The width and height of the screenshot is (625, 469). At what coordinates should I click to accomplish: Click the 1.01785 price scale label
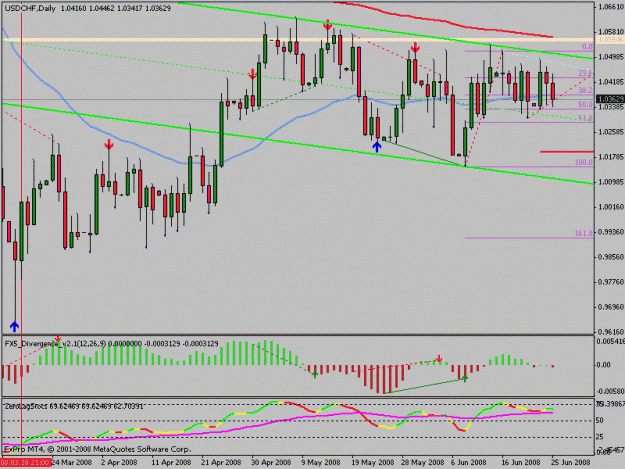pyautogui.click(x=611, y=157)
